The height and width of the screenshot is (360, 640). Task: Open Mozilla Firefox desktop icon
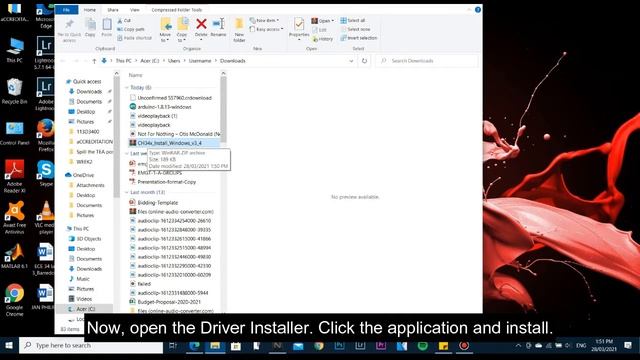46,136
